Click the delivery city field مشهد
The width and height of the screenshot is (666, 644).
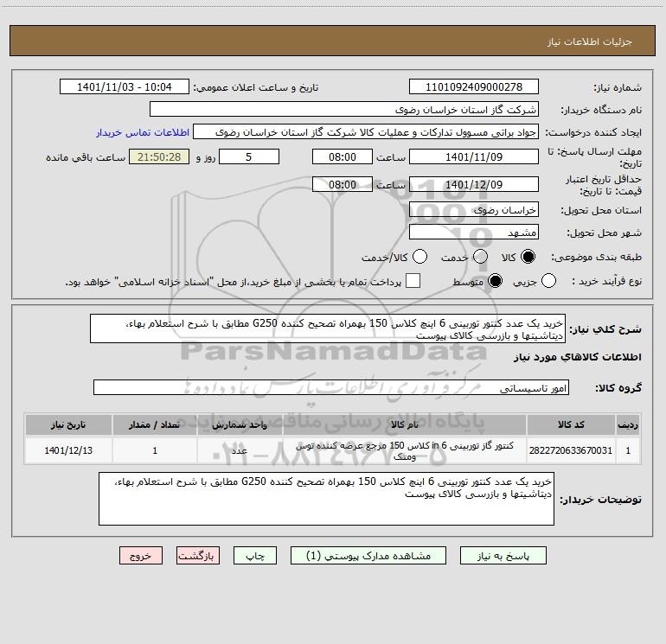474,233
